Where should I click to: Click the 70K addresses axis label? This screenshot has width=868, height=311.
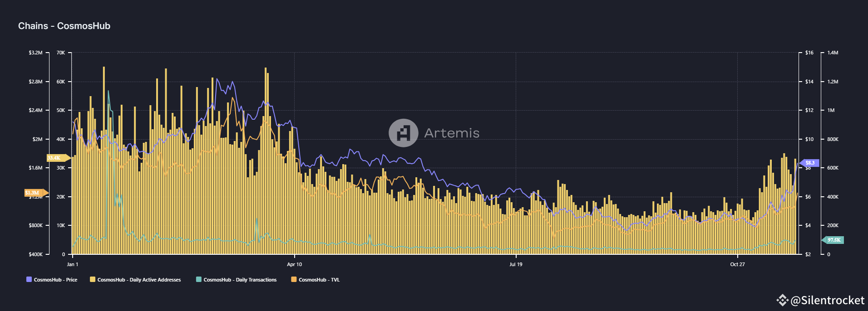click(61, 53)
